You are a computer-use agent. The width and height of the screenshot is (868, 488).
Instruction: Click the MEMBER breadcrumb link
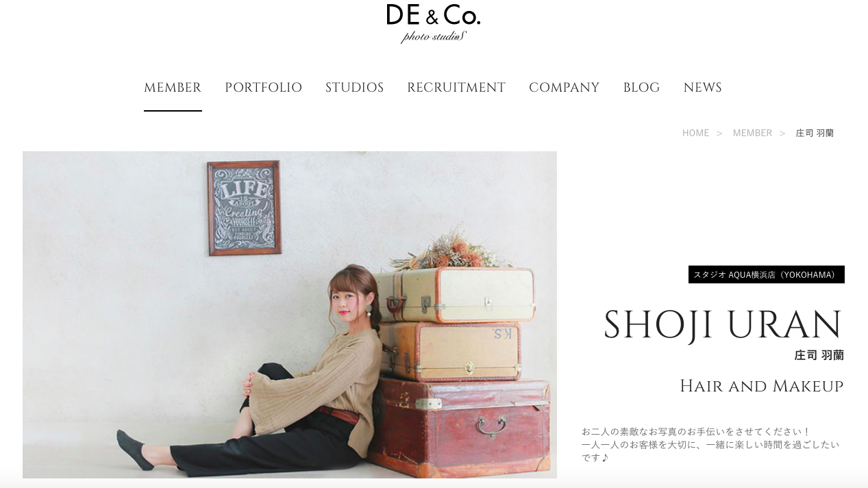(x=752, y=133)
